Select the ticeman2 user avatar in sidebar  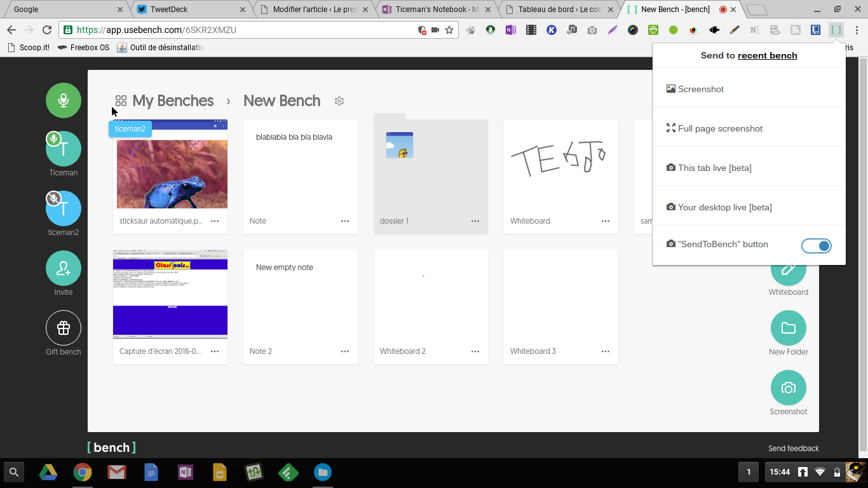click(x=64, y=208)
